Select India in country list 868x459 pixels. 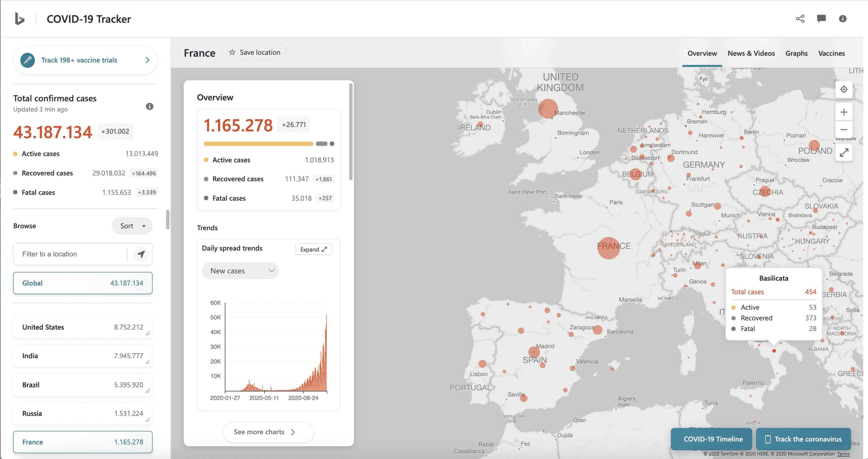pyautogui.click(x=83, y=356)
